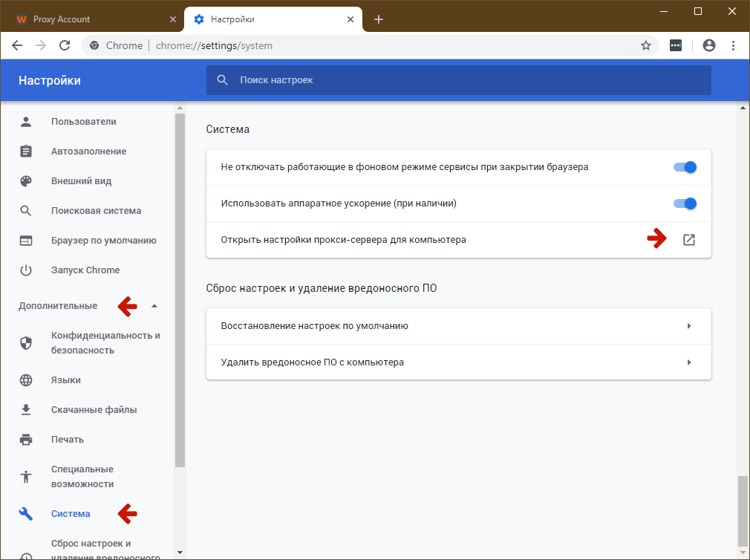This screenshot has width=750, height=560.
Task: Click the search settings input field
Action: click(458, 79)
